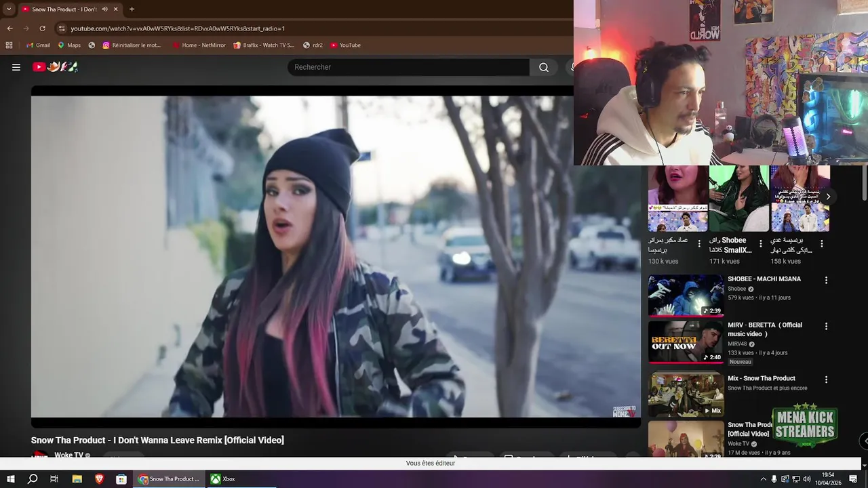This screenshot has height=488, width=868.
Task: Click the YouTube search magnifier button
Action: [x=544, y=67]
